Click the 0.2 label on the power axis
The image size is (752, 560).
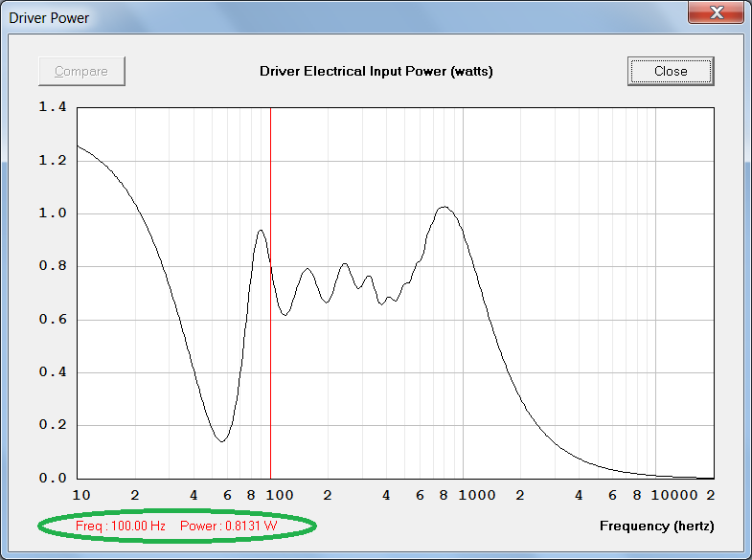click(53, 425)
